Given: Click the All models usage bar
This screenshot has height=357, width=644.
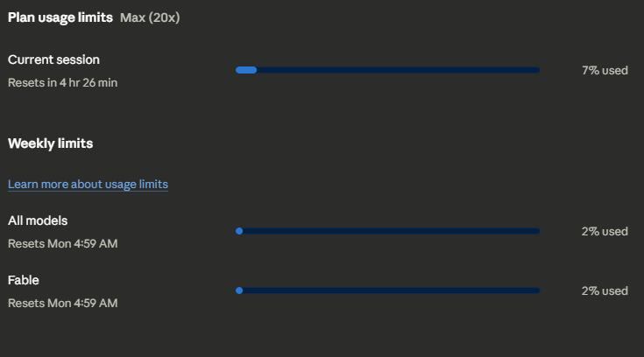Looking at the screenshot, I should [x=387, y=231].
